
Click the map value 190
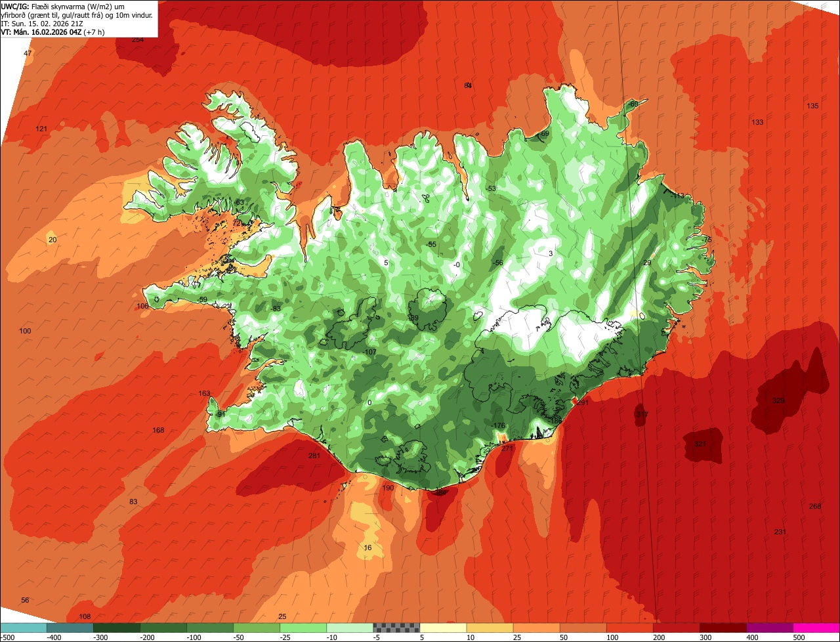tap(388, 488)
